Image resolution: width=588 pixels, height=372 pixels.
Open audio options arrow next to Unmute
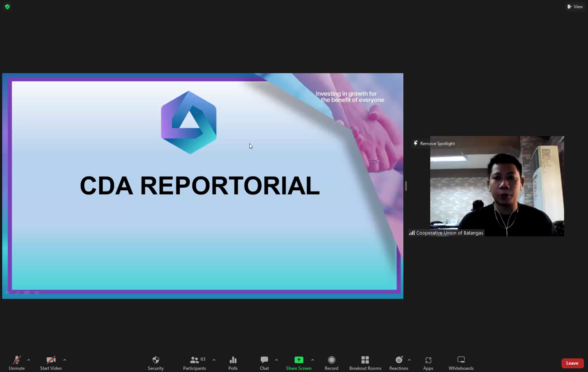point(29,360)
